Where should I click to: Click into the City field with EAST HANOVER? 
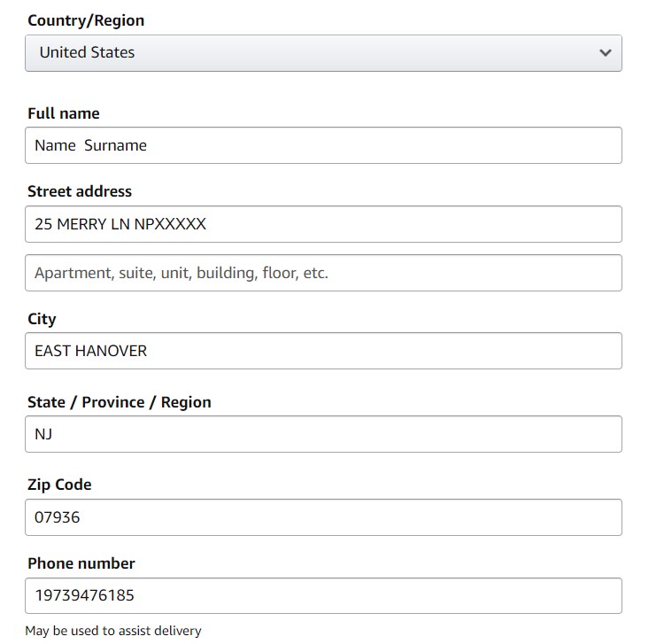tap(323, 351)
